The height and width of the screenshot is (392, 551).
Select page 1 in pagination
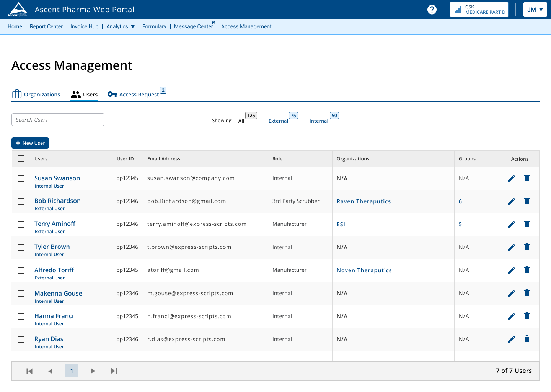coord(72,371)
